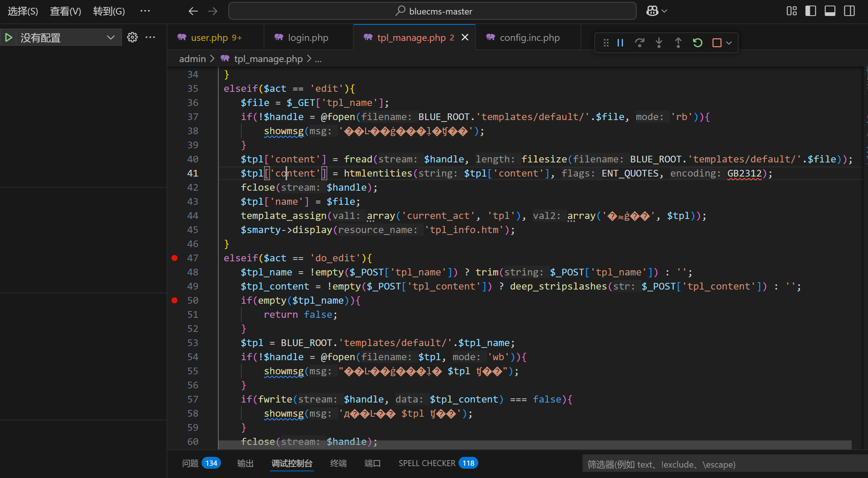Remove the breakpoint on line 47
The width and height of the screenshot is (868, 478).
point(174,258)
